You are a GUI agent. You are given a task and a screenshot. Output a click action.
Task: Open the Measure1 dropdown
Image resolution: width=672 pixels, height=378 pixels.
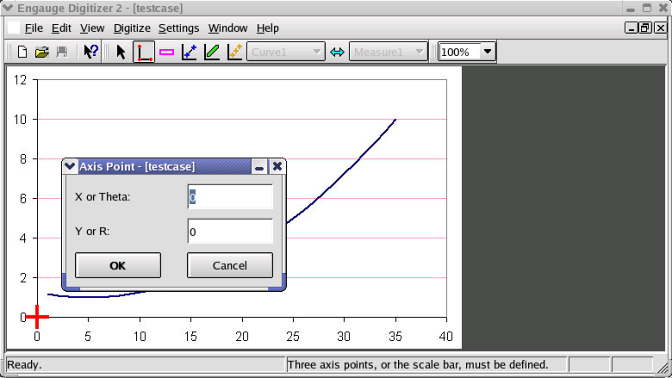click(x=388, y=52)
